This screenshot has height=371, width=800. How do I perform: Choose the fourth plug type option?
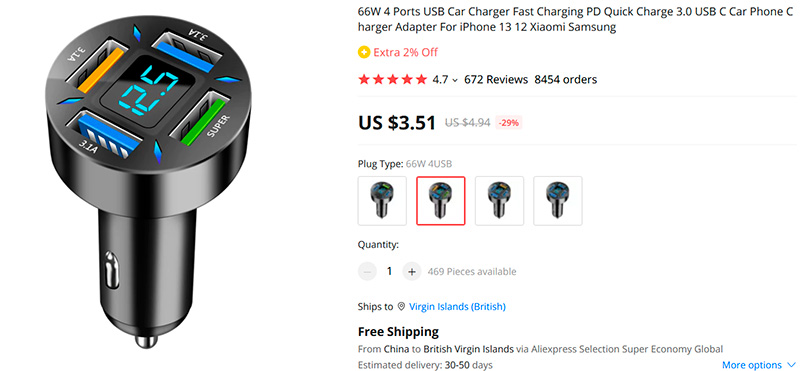pos(558,201)
